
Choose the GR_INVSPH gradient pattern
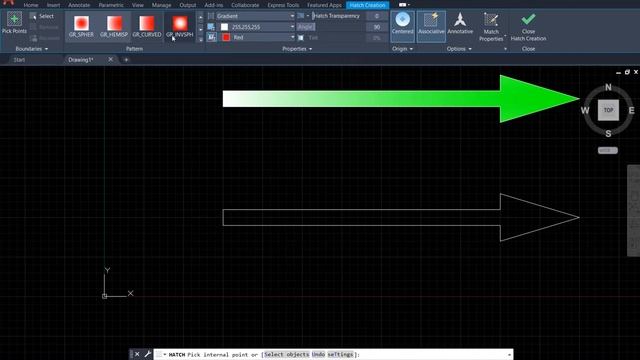tap(180, 26)
